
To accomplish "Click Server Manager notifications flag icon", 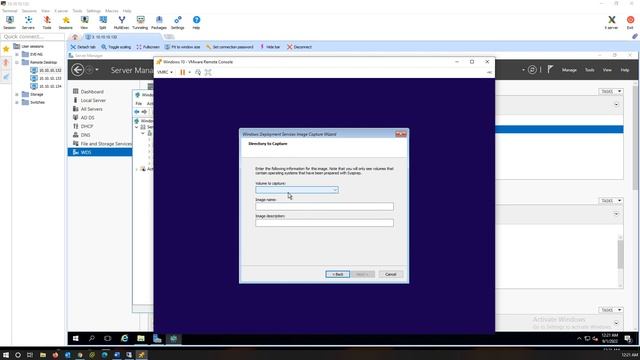I will tap(550, 69).
